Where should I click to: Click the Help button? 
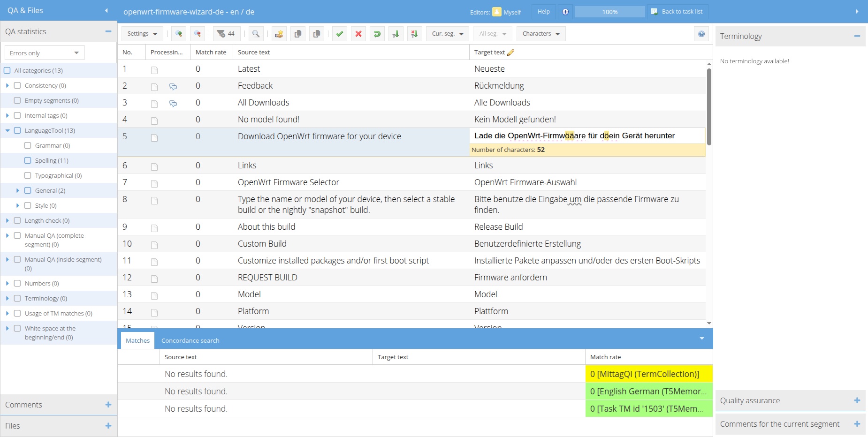[543, 12]
